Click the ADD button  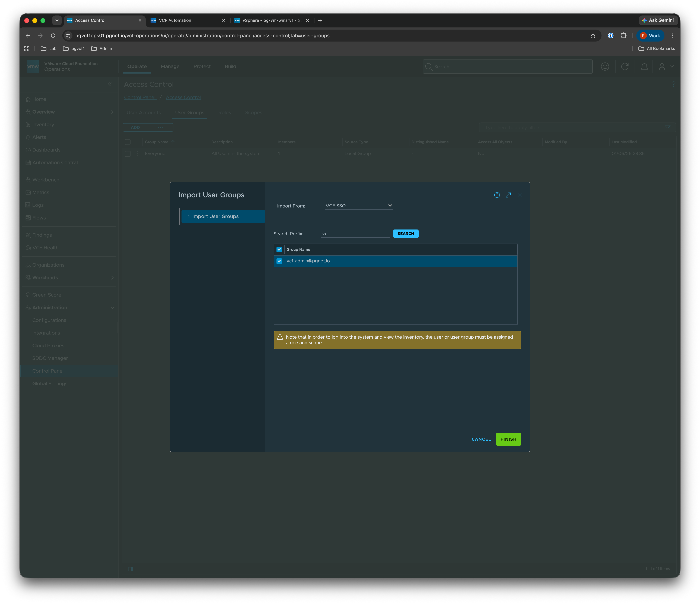135,127
